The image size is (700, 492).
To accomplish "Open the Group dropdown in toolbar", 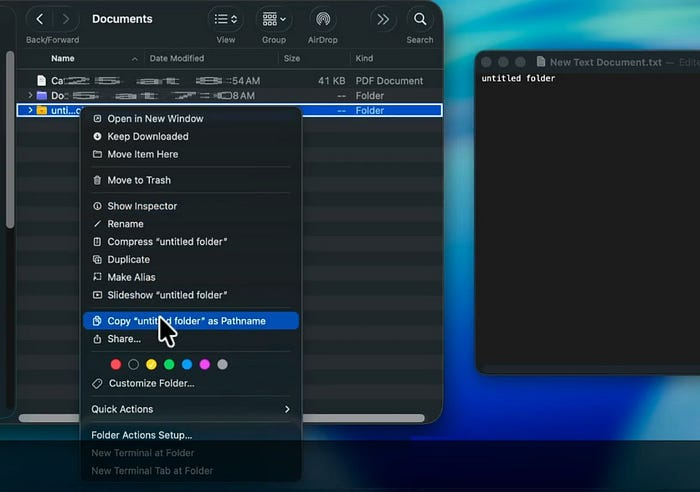I will click(274, 19).
